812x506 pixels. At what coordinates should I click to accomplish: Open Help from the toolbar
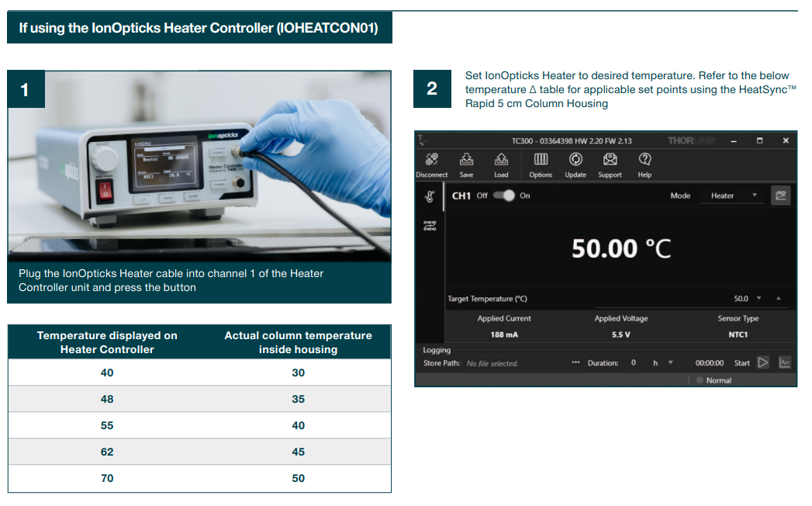644,160
